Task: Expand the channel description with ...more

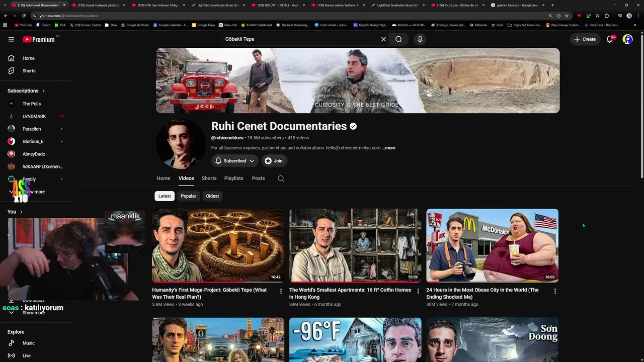Action: tap(388, 148)
